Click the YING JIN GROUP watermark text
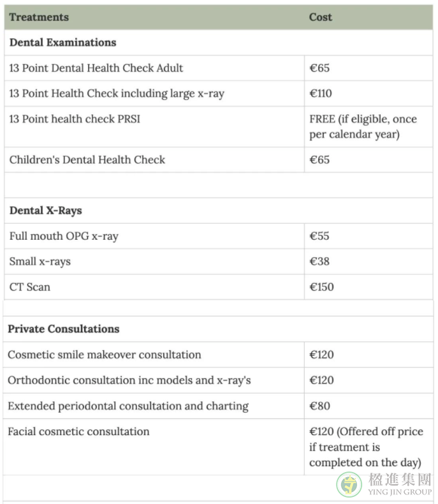 tap(400, 492)
